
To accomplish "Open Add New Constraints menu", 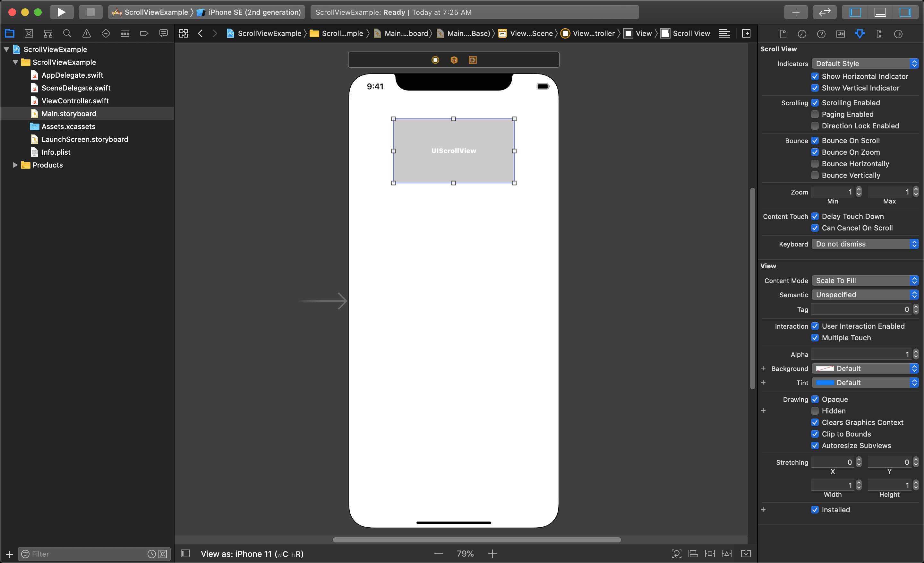I will coord(710,554).
